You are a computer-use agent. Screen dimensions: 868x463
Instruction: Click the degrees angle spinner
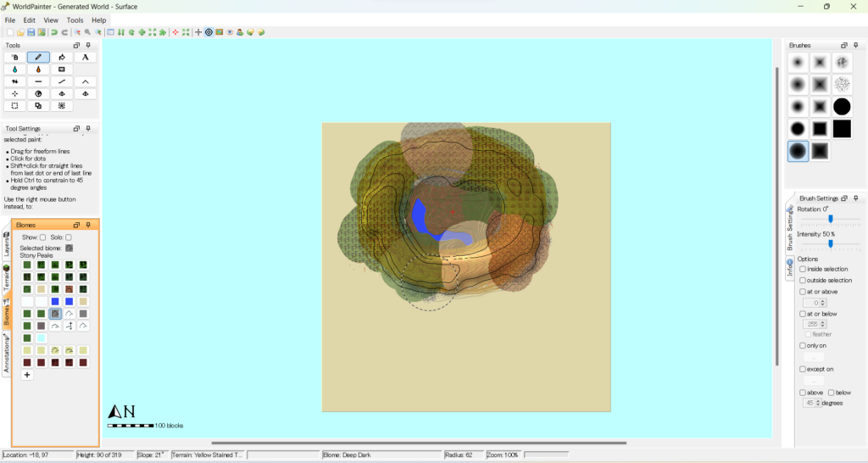point(813,403)
